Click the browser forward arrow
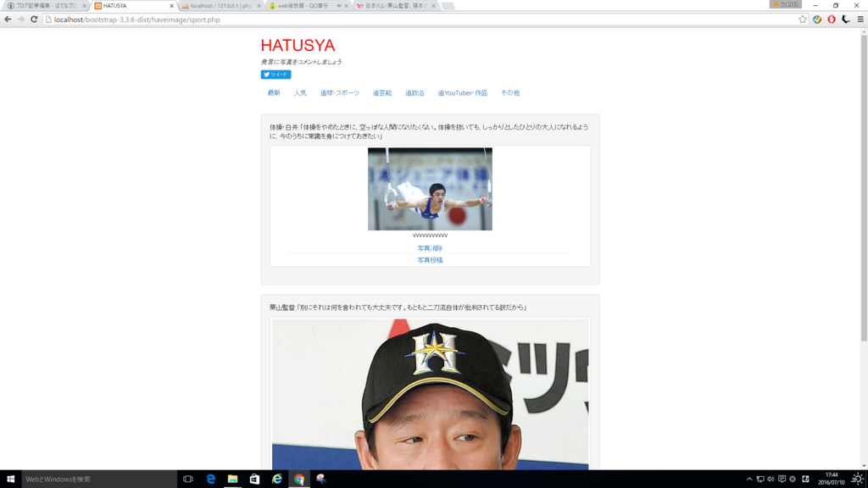The height and width of the screenshot is (488, 868). point(21,19)
